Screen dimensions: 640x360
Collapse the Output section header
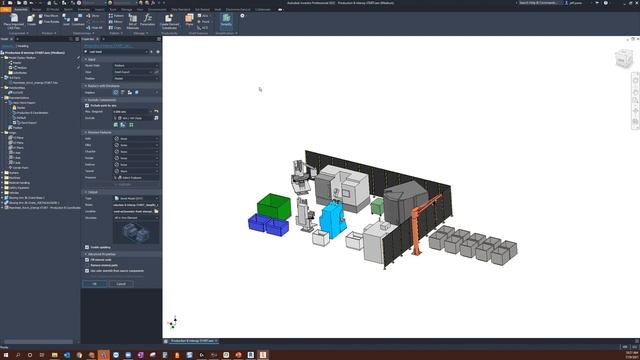86,192
